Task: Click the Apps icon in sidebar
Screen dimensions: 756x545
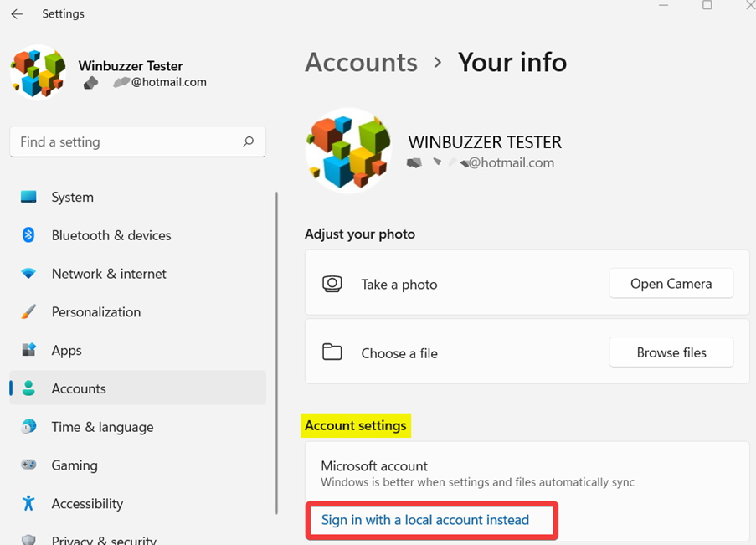Action: point(28,350)
